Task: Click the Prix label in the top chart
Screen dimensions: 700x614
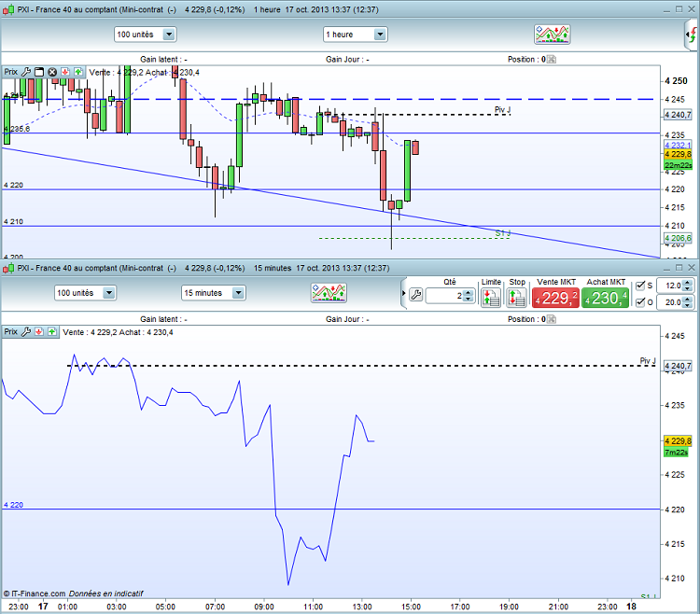Action: pos(11,72)
